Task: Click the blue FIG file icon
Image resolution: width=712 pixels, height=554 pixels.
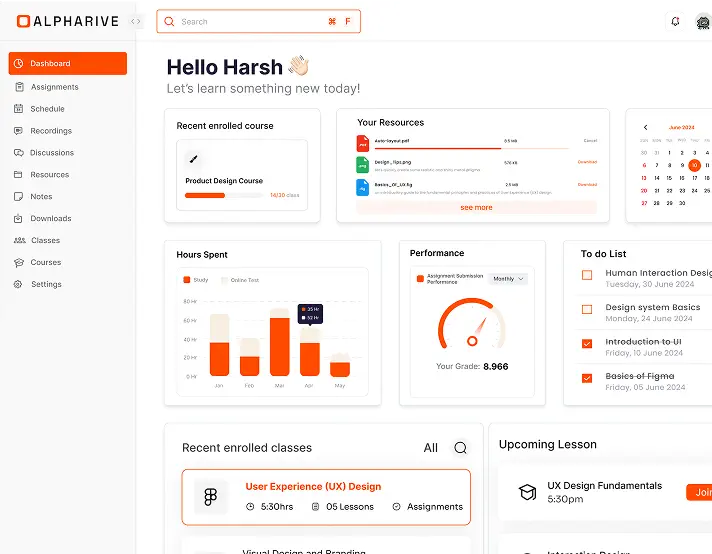Action: [x=362, y=187]
